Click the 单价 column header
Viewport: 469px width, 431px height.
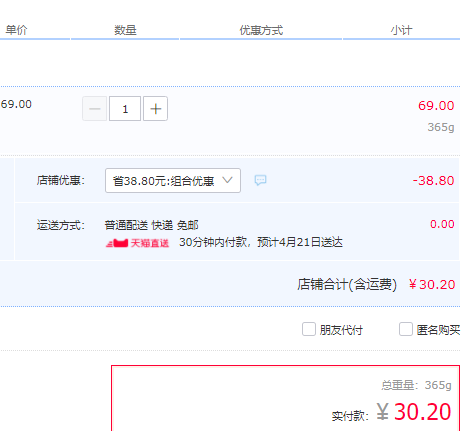pos(16,30)
